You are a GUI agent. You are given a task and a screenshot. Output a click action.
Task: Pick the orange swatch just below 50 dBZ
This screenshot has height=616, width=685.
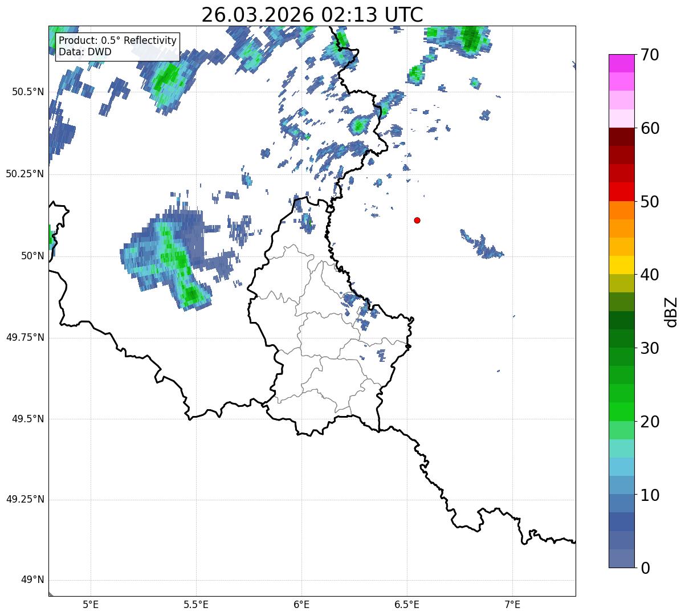tap(621, 210)
